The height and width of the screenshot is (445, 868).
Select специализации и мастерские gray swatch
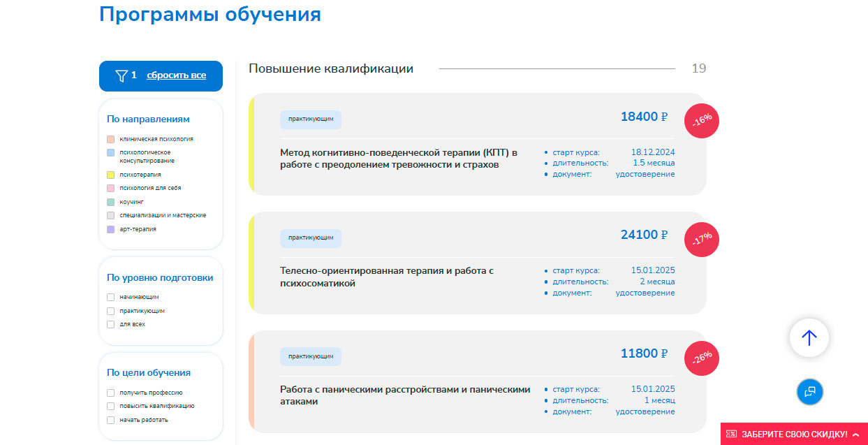pos(110,215)
